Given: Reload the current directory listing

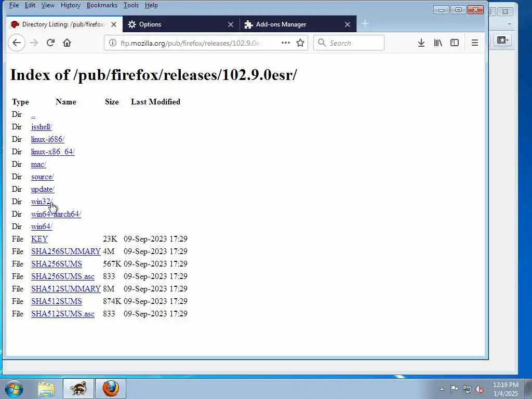Looking at the screenshot, I should pyautogui.click(x=50, y=43).
